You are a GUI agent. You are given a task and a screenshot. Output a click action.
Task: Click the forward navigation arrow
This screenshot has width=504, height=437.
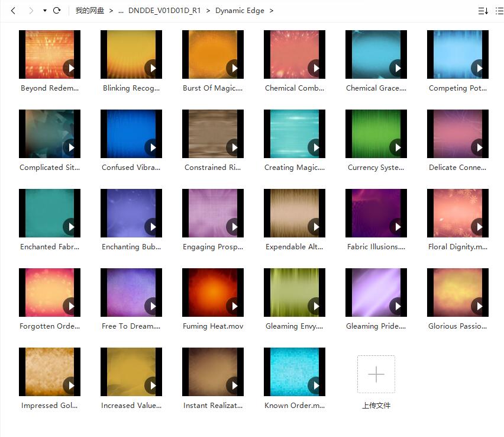(31, 11)
